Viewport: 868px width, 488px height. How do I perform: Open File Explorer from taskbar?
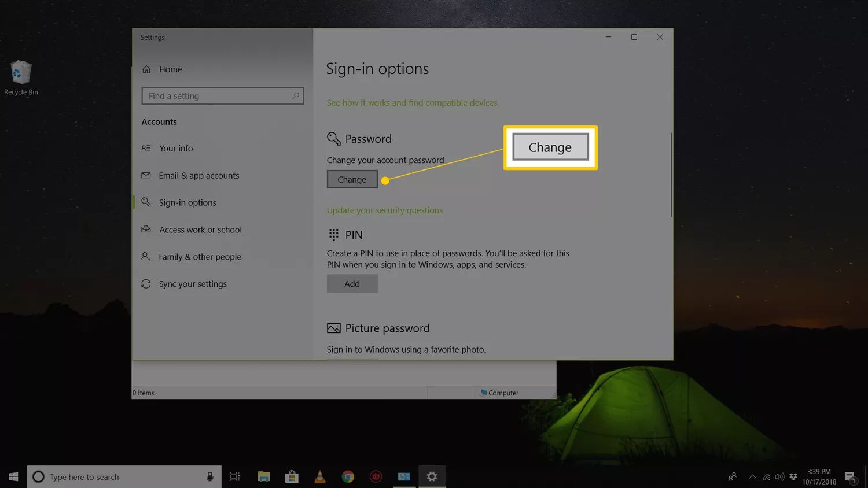point(264,476)
